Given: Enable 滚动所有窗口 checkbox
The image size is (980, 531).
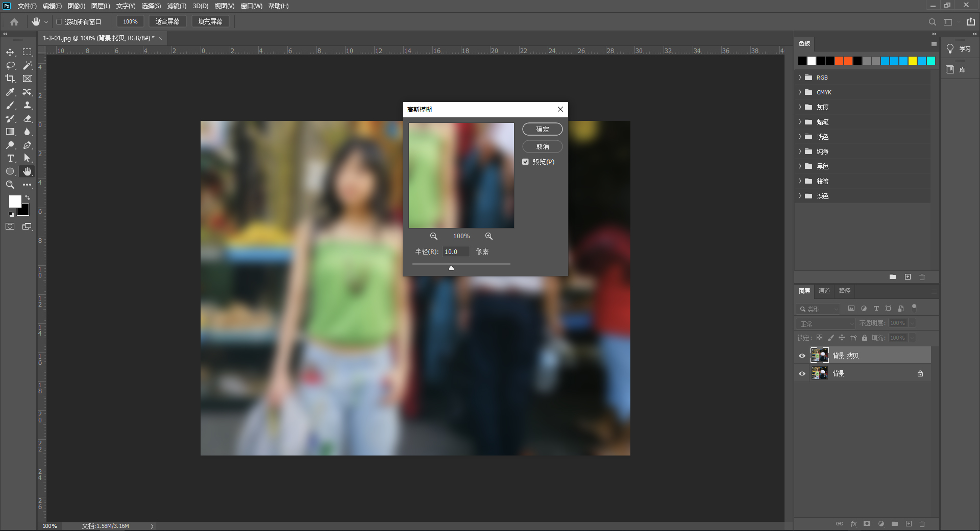Looking at the screenshot, I should (59, 22).
